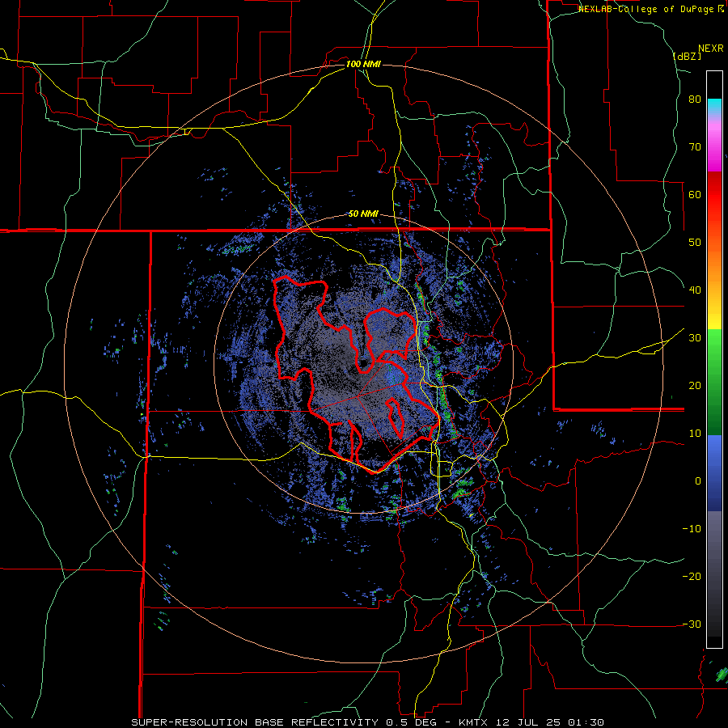This screenshot has width=728, height=728.
Task: Click the positive 10 value on the dBZ scale
Action: coord(695,434)
